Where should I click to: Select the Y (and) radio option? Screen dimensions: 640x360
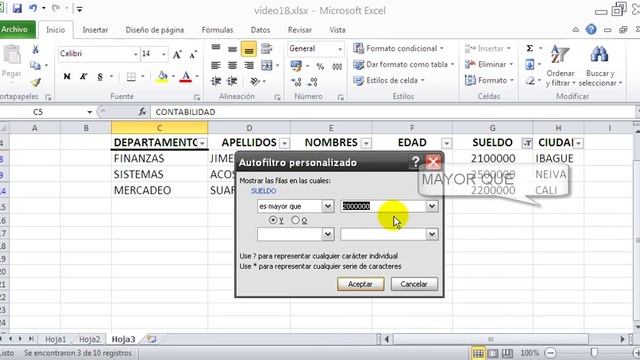point(273,220)
